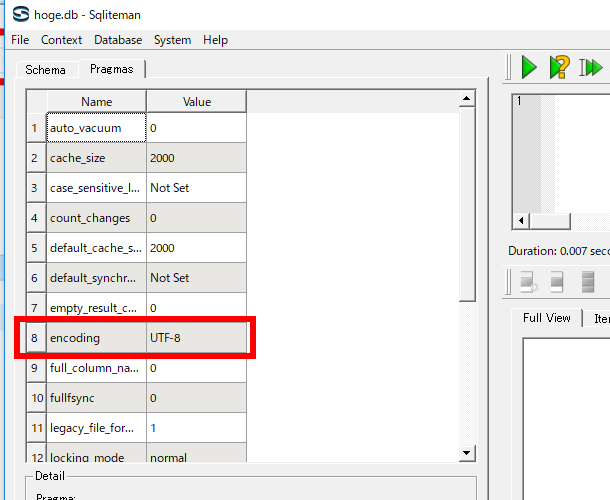
Task: Select the default_synchr... pragma
Action: point(96,277)
